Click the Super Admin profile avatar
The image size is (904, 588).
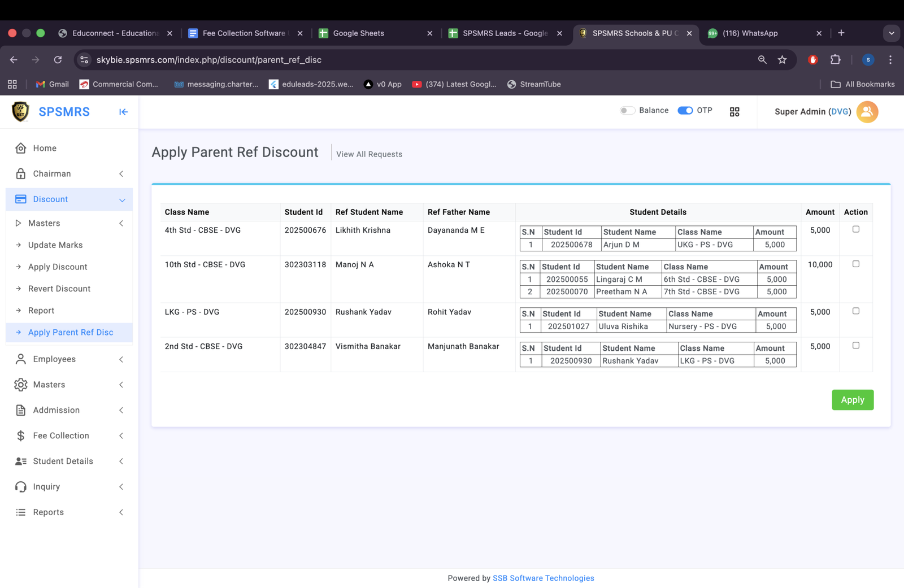[x=867, y=112]
